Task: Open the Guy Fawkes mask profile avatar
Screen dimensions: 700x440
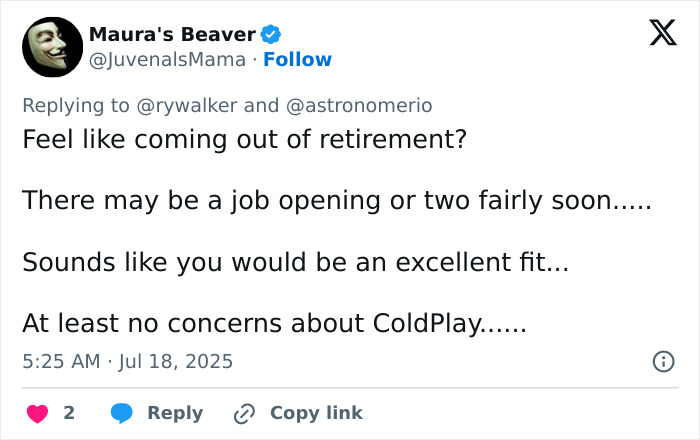Action: (51, 47)
